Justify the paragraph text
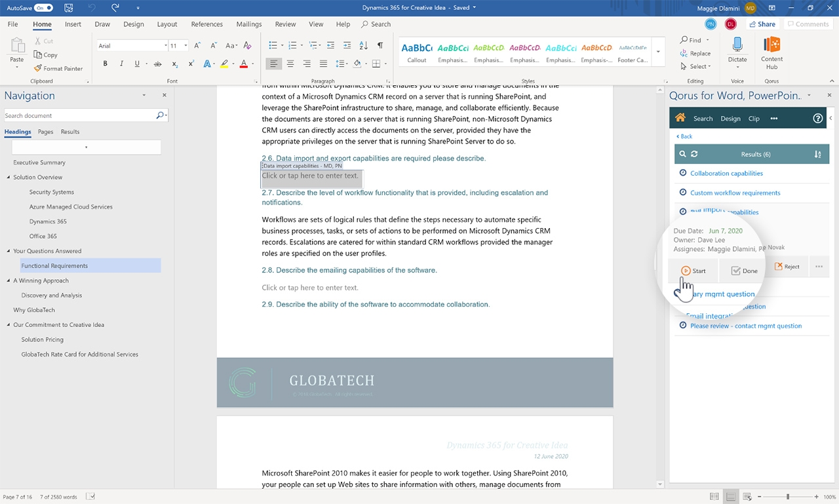Viewport: 839px width, 504px height. [x=323, y=64]
